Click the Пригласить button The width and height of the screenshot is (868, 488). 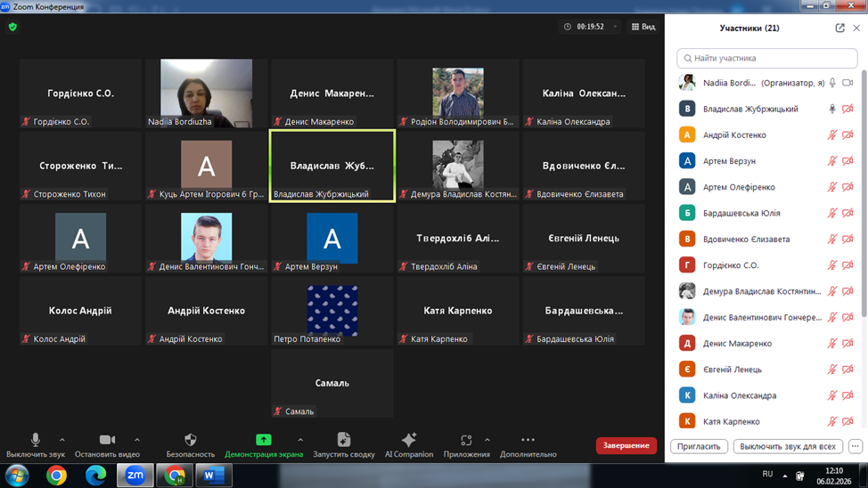coord(699,446)
